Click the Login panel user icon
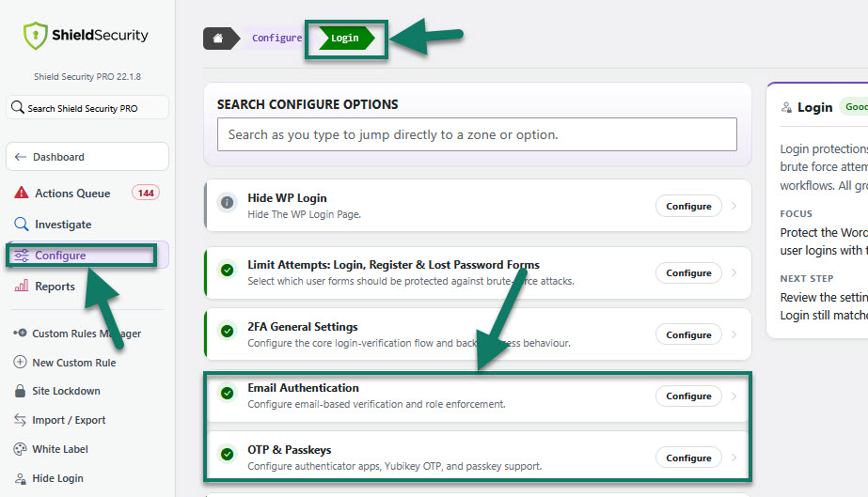868x497 pixels. [x=786, y=107]
